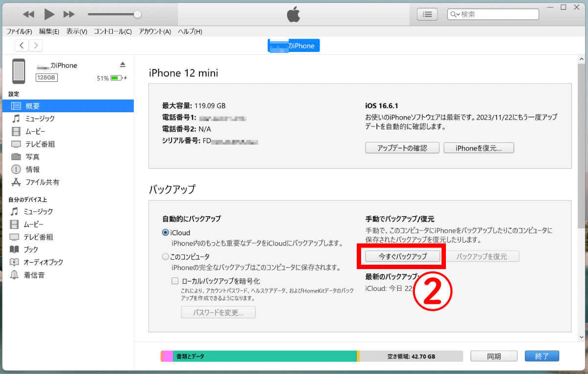The height and width of the screenshot is (374, 588).
Task: Click the search field
Action: [x=493, y=14]
